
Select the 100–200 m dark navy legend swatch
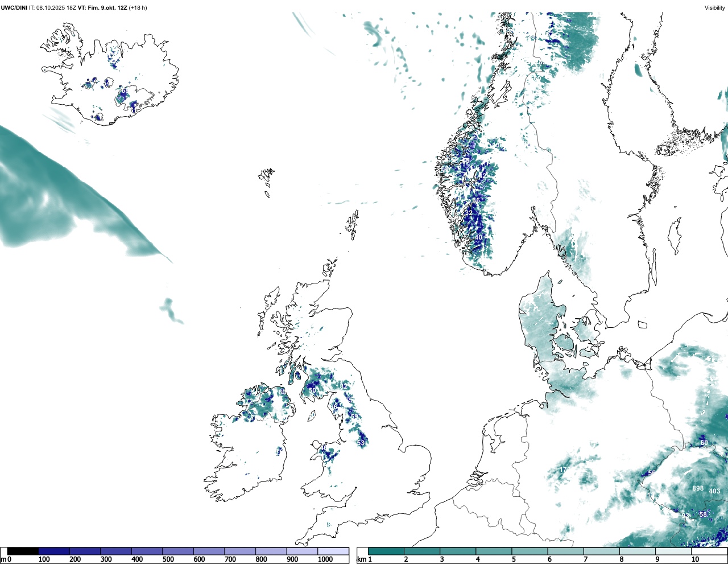click(x=54, y=551)
